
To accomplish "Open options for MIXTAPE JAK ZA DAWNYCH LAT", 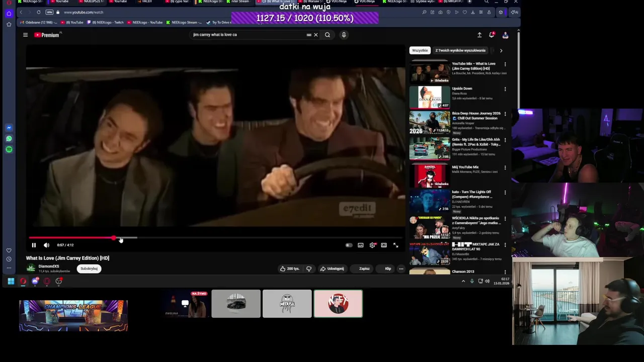I will (505, 245).
